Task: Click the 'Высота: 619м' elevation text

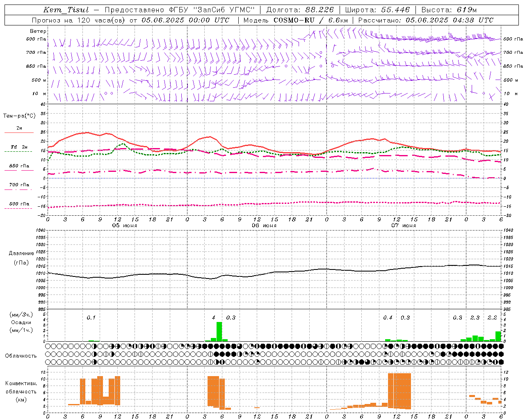Action: point(449,10)
